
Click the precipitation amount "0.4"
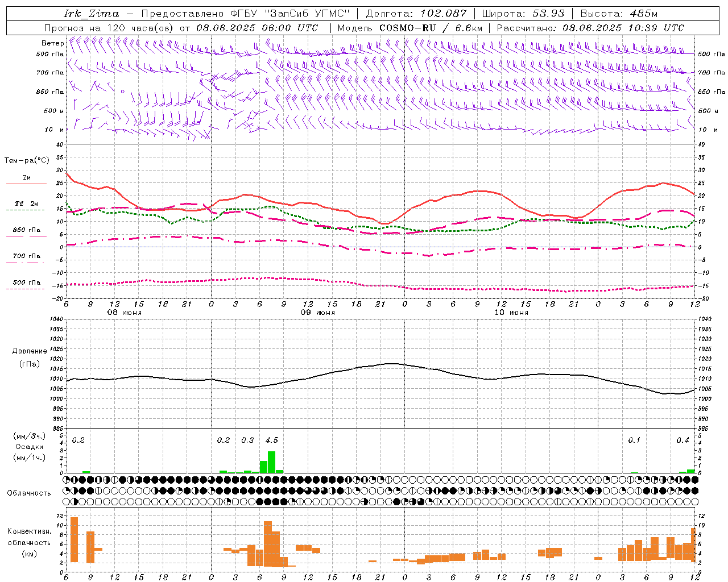click(682, 440)
